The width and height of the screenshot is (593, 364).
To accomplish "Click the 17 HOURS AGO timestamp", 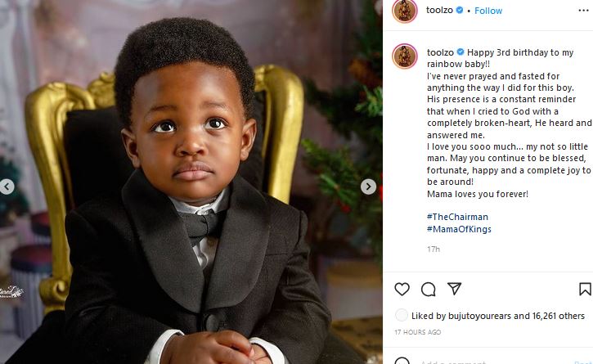I will click(x=417, y=332).
